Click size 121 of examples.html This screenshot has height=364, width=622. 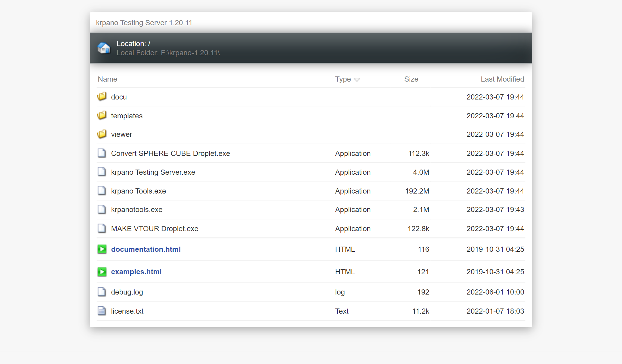coord(423,272)
